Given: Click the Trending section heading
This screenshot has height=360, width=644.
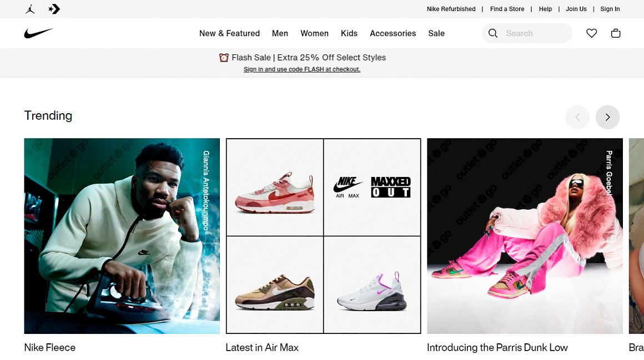Looking at the screenshot, I should [48, 116].
